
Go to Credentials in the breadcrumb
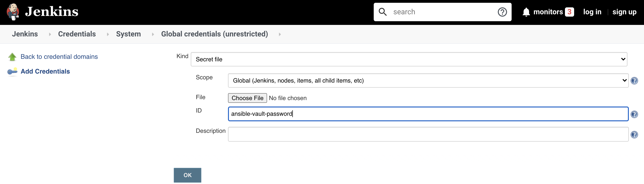coord(77,34)
